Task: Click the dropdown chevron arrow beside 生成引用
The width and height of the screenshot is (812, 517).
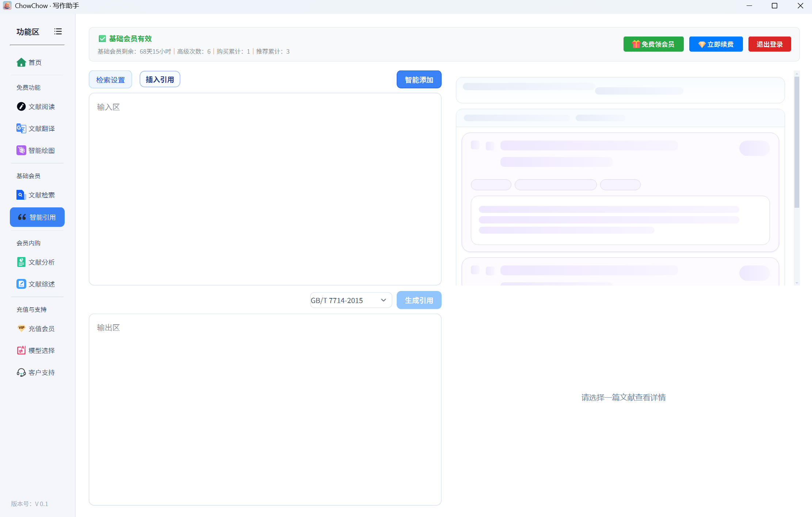Action: [383, 300]
